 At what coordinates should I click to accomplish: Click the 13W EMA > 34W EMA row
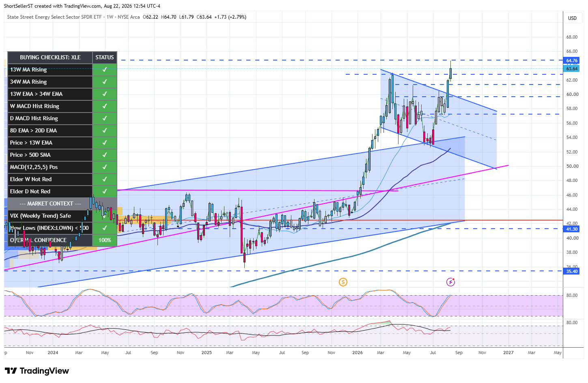click(50, 94)
